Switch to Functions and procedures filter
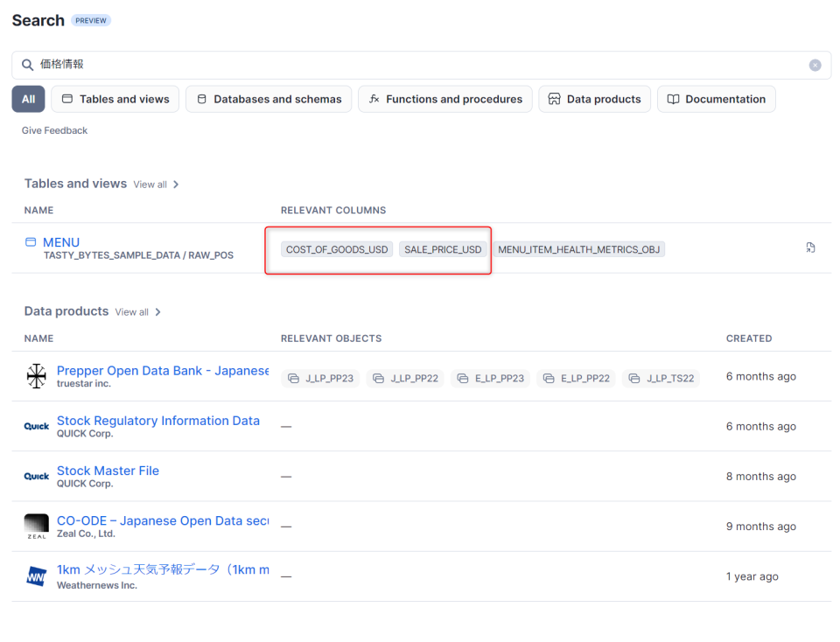 [445, 99]
